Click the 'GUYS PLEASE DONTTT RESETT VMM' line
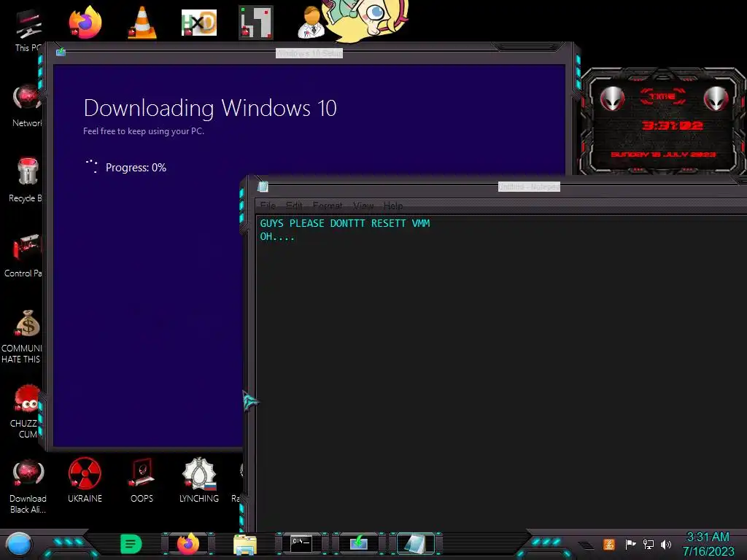Screen dimensions: 747x560 [344, 223]
